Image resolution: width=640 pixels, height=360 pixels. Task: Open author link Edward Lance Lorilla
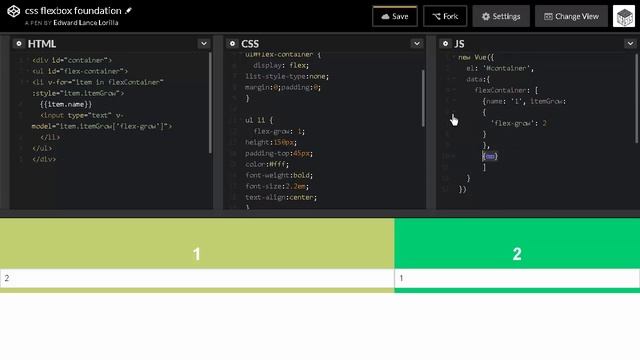pos(86,23)
